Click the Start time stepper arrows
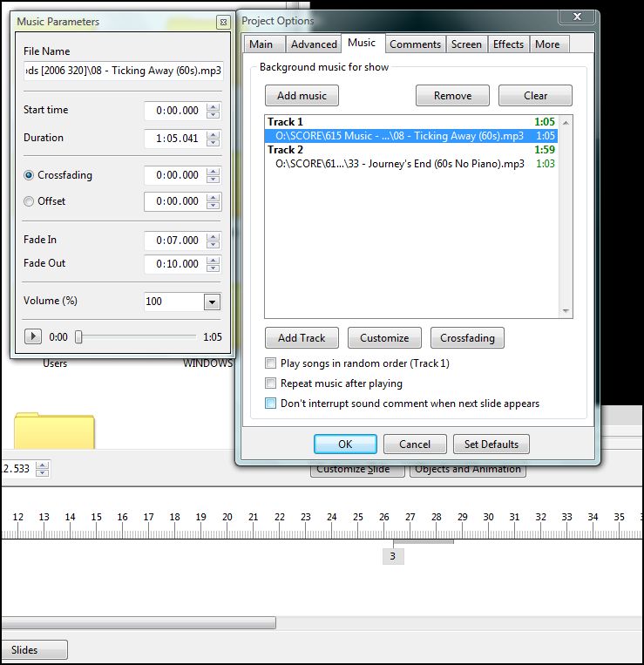 click(x=214, y=111)
